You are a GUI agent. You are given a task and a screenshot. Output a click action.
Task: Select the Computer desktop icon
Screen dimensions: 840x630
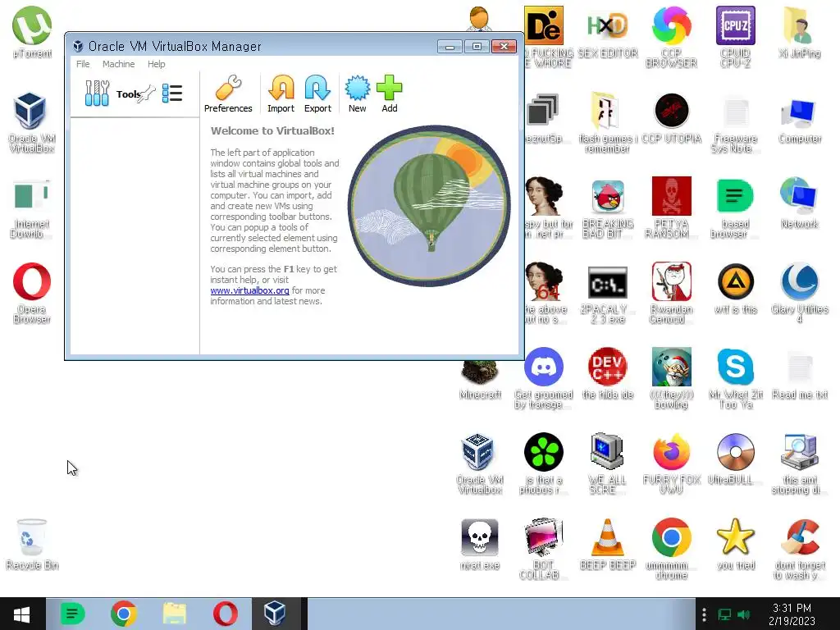[799, 121]
